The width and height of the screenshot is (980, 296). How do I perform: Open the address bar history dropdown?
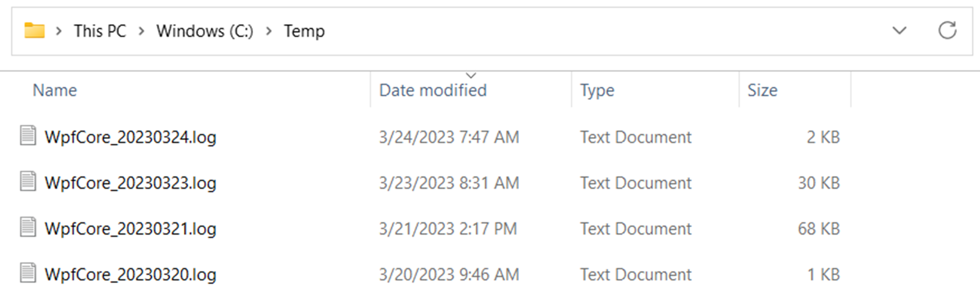click(900, 31)
